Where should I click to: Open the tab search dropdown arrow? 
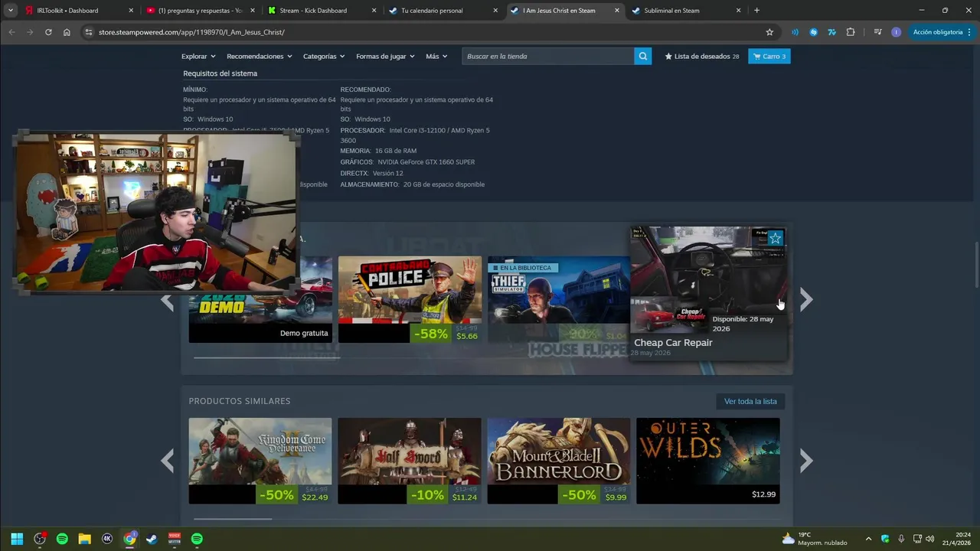tap(10, 11)
